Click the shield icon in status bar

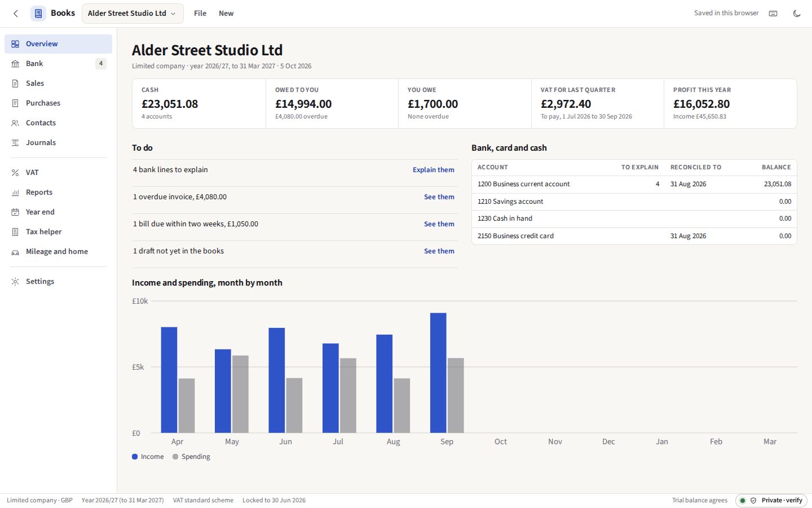click(x=753, y=501)
